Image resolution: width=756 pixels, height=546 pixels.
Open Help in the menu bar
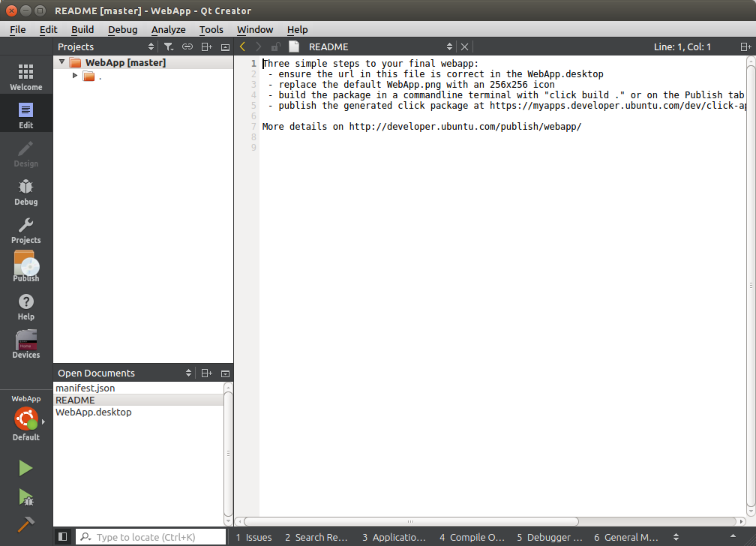pos(298,29)
